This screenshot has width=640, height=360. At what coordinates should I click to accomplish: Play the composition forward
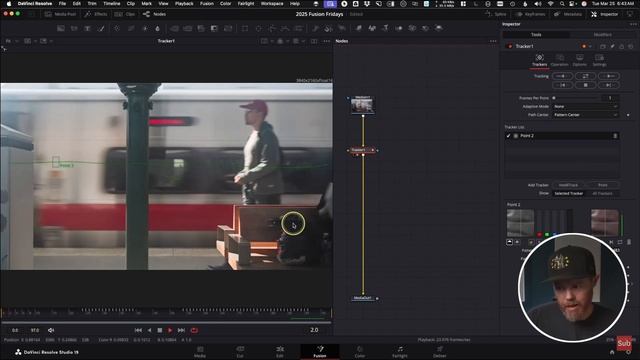point(170,330)
